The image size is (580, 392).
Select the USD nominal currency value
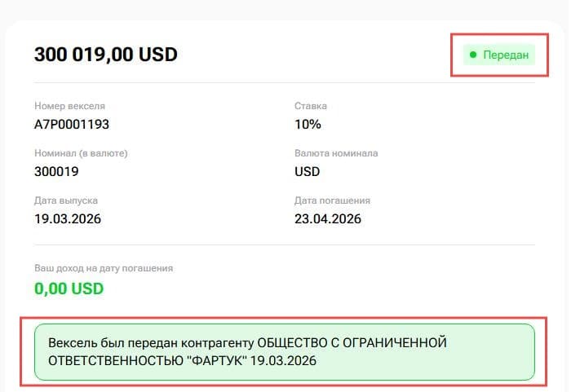click(307, 172)
